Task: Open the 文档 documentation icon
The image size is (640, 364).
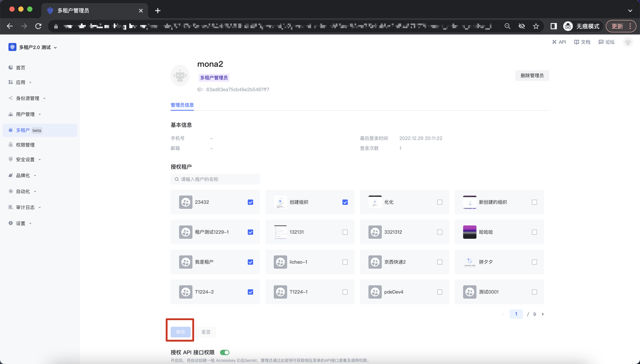Action: point(576,42)
